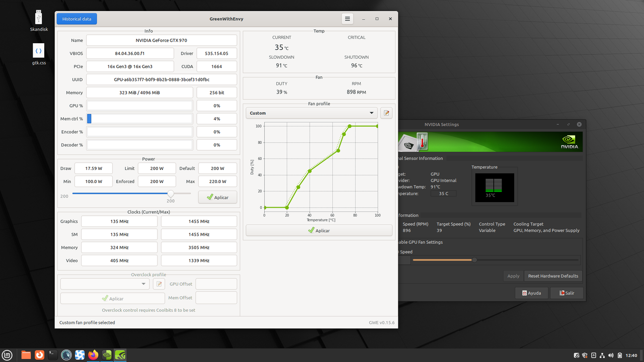
Task: Click the 35 C temperature field in NVIDIA Settings
Action: (444, 193)
